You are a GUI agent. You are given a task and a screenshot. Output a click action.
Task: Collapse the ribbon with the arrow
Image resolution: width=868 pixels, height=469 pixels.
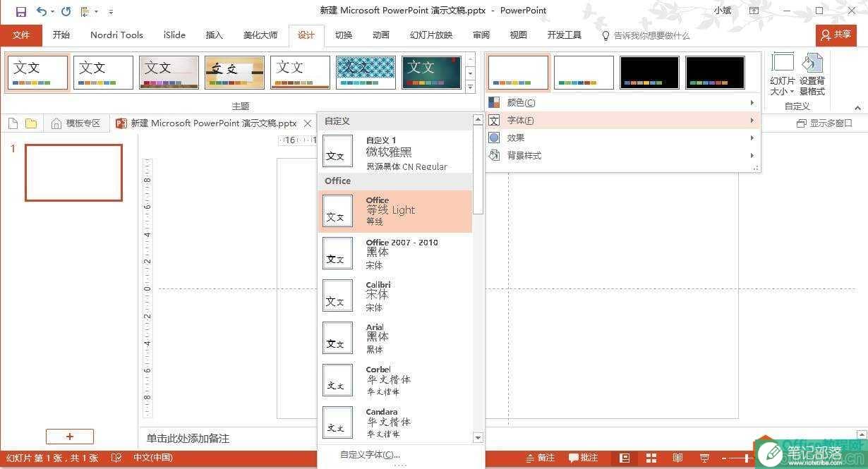pos(857,108)
